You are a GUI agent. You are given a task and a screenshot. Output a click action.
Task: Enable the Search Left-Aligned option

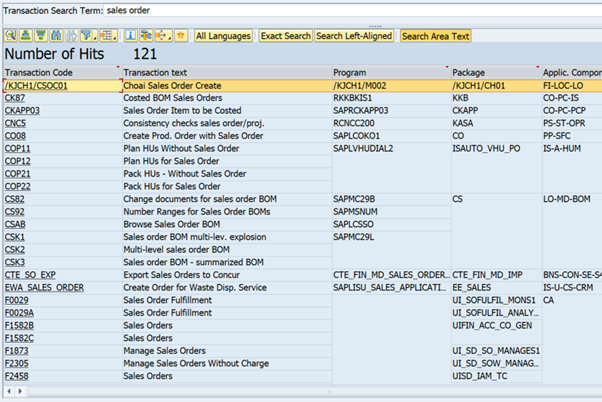(355, 36)
